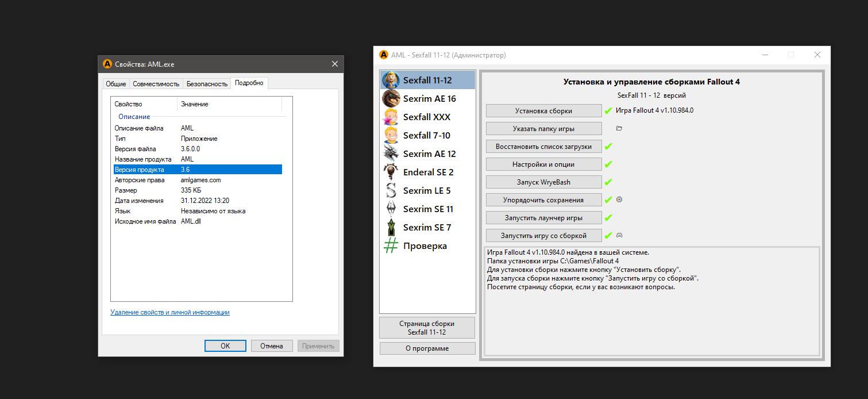Click the Удаление свойств и личной информации link

click(x=170, y=312)
